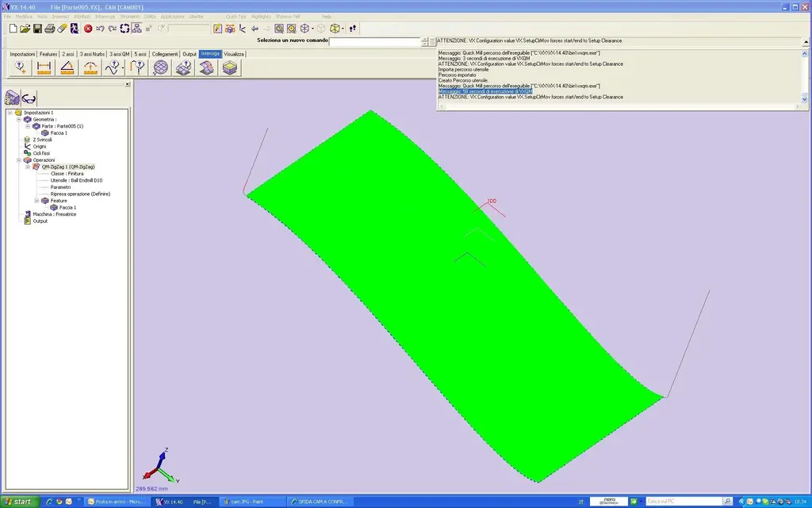Open dropdown arrow next to wireframe cube
This screenshot has height=508, width=812.
[x=312, y=29]
